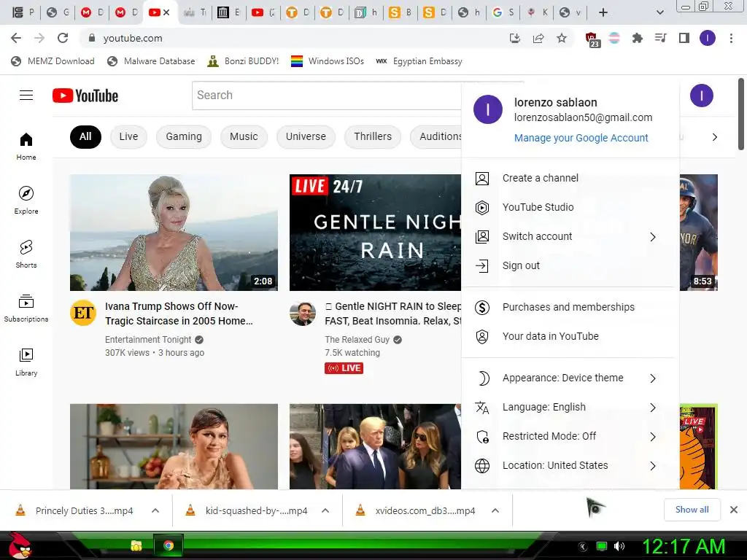
Task: Open the Egyptian Embassy bookmark
Action: pyautogui.click(x=419, y=61)
